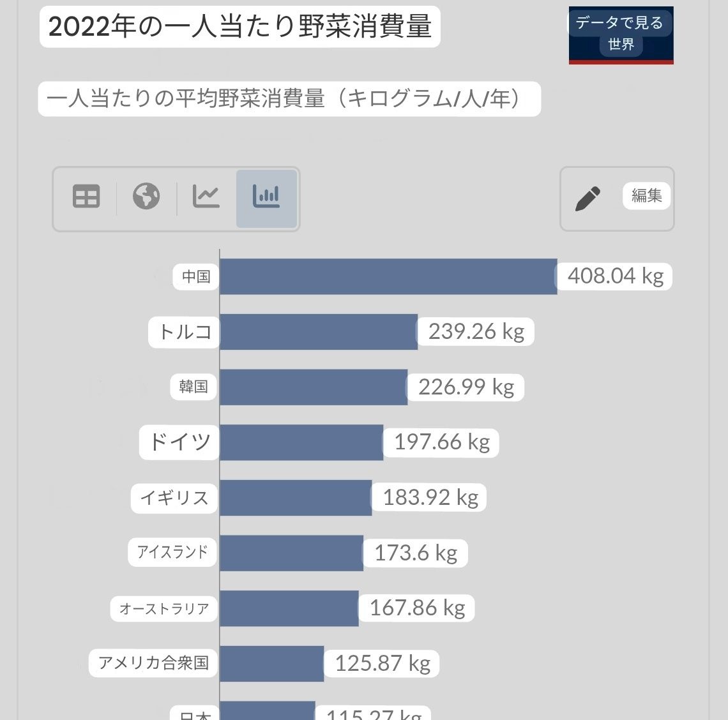Open the world map globe view
The width and height of the screenshot is (728, 720).
point(146,197)
